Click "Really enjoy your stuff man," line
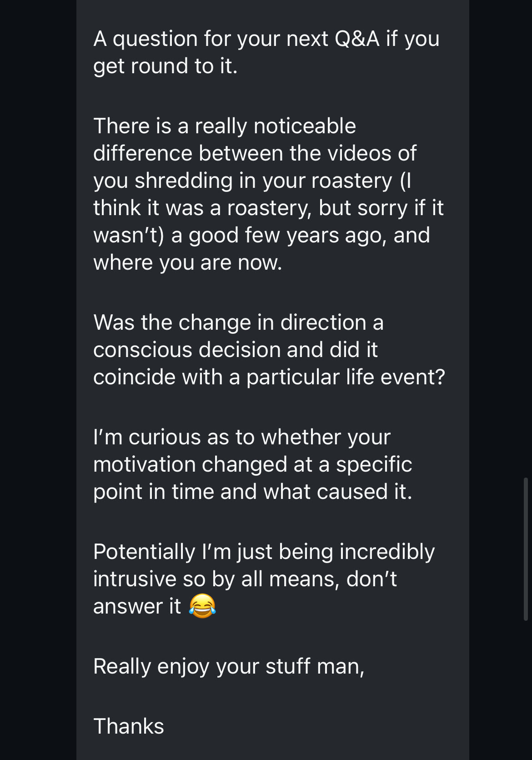 [229, 667]
